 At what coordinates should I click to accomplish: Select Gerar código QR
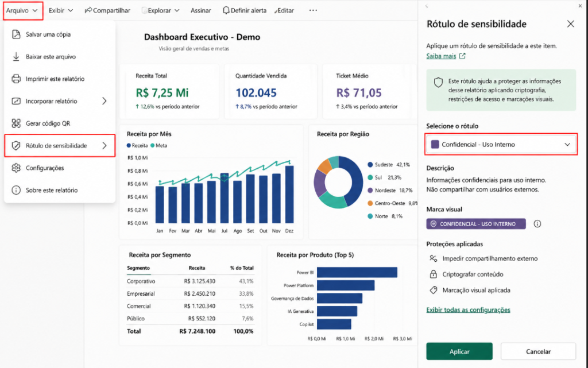(x=60, y=123)
